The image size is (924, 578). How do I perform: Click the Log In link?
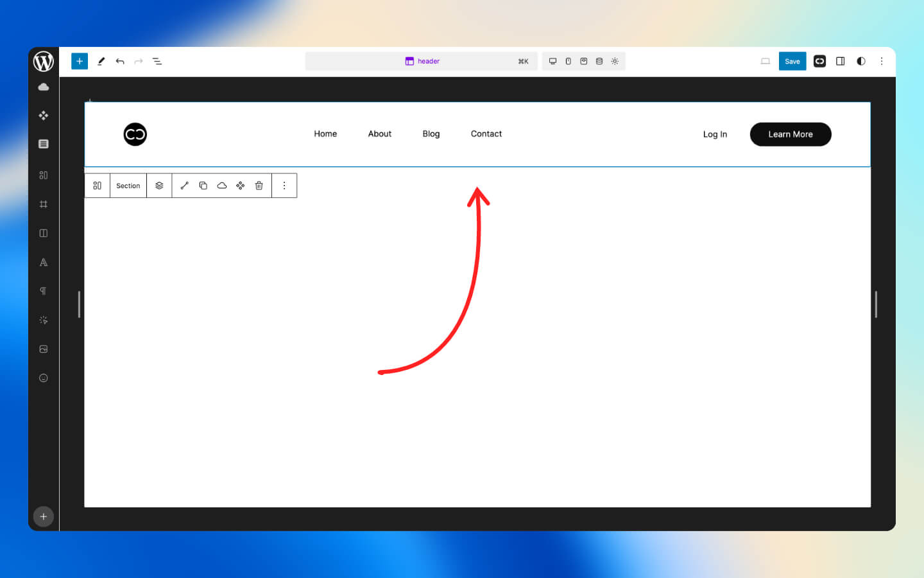pos(715,134)
